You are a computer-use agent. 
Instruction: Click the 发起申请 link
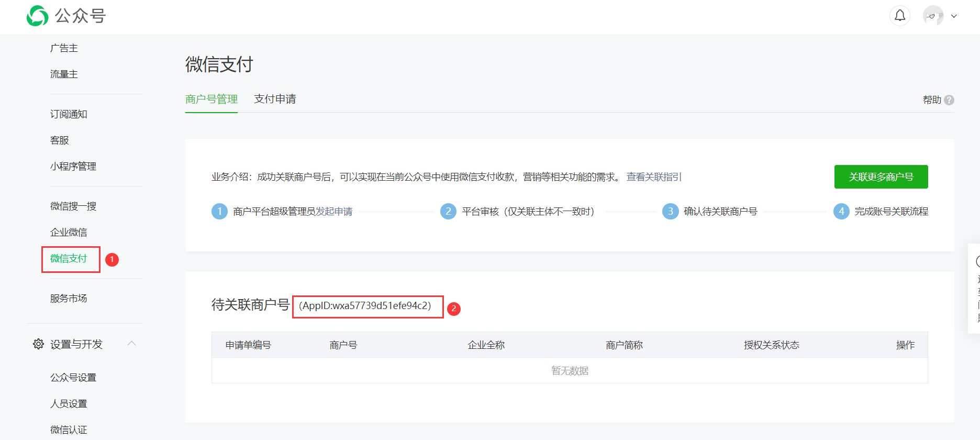click(334, 212)
